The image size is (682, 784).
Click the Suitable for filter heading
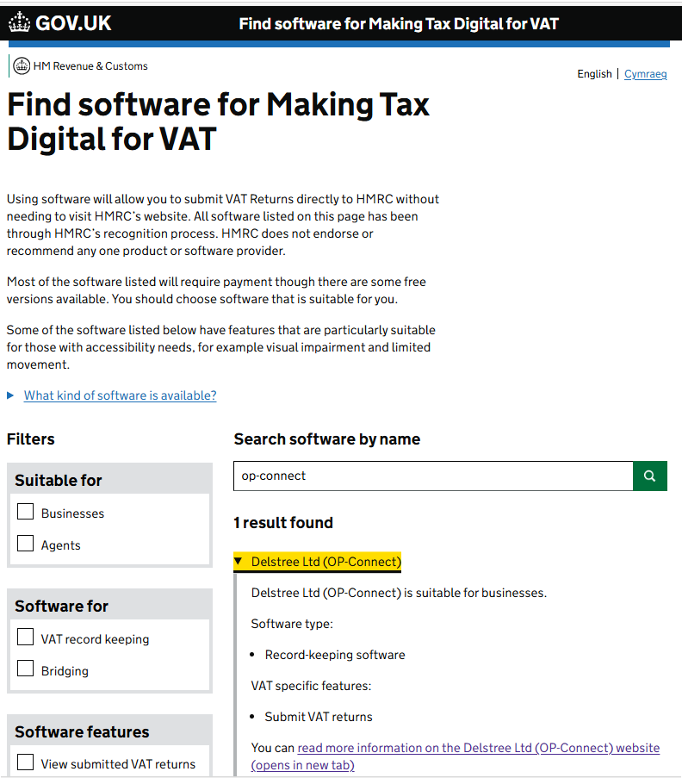tap(59, 481)
